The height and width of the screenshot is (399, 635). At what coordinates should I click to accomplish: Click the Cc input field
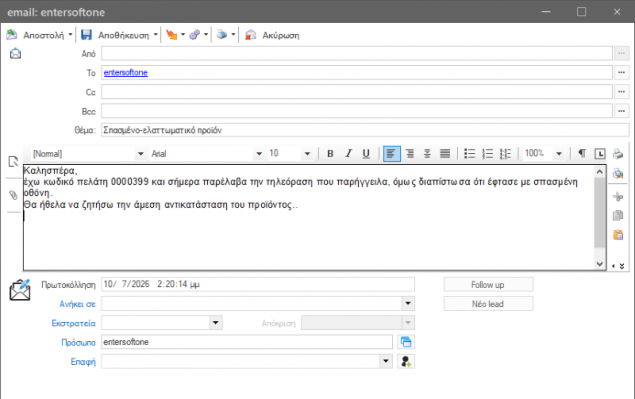point(356,92)
